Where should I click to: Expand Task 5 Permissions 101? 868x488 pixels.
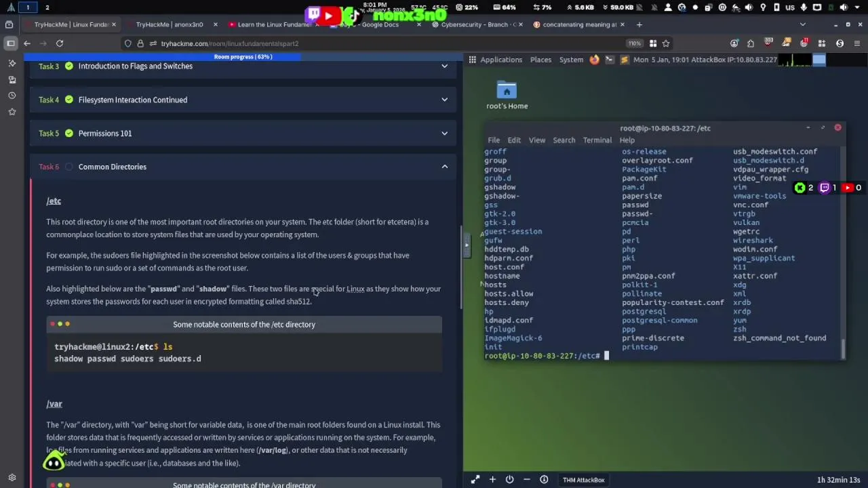(244, 134)
